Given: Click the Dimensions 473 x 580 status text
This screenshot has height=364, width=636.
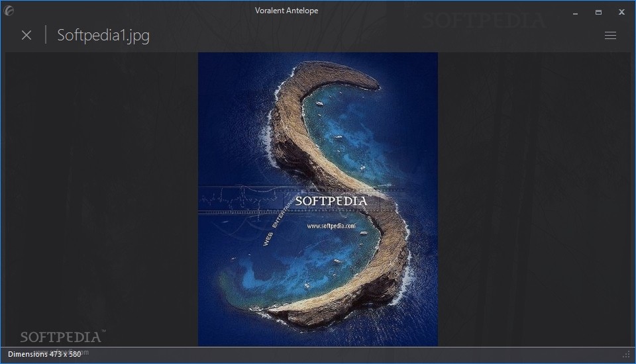Looking at the screenshot, I should tap(44, 354).
